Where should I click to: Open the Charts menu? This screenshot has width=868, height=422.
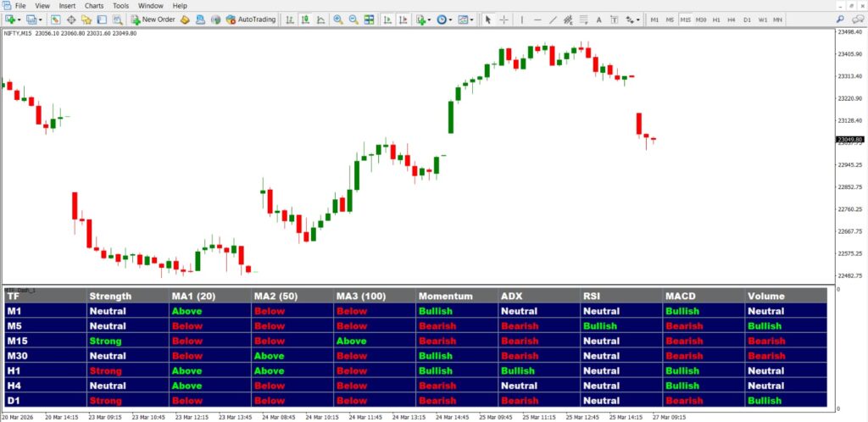[93, 5]
